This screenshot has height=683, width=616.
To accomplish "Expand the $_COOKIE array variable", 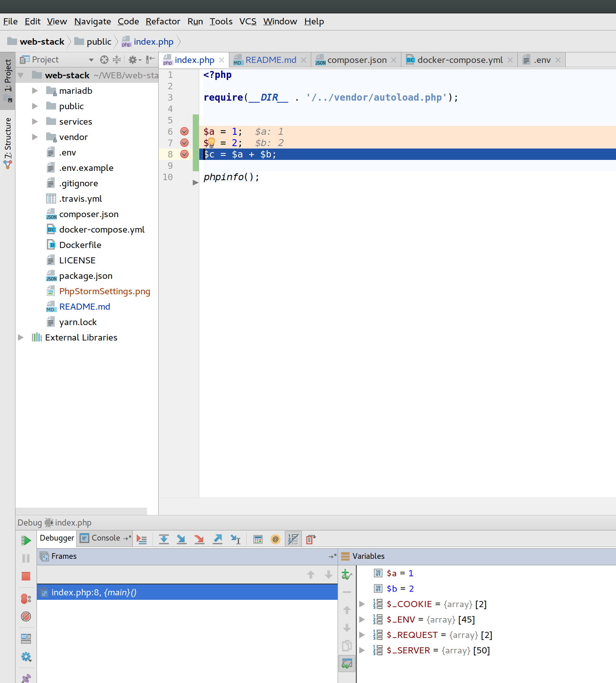I will point(362,604).
